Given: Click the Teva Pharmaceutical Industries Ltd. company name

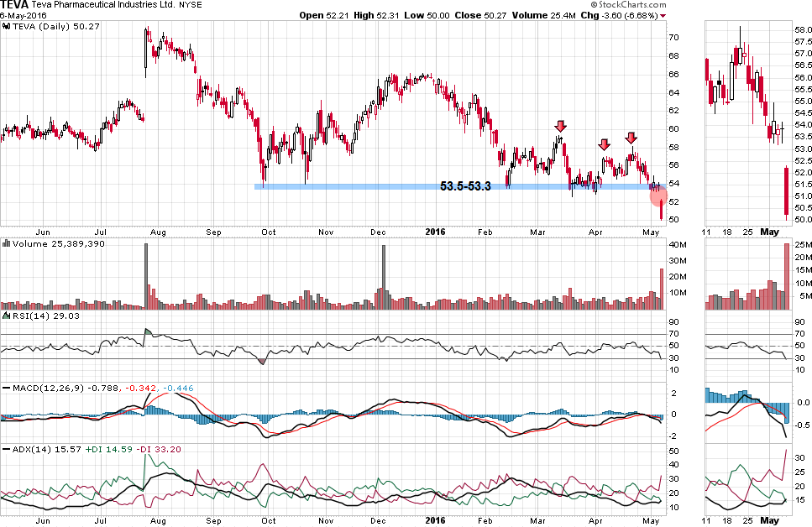Looking at the screenshot, I should point(103,5).
